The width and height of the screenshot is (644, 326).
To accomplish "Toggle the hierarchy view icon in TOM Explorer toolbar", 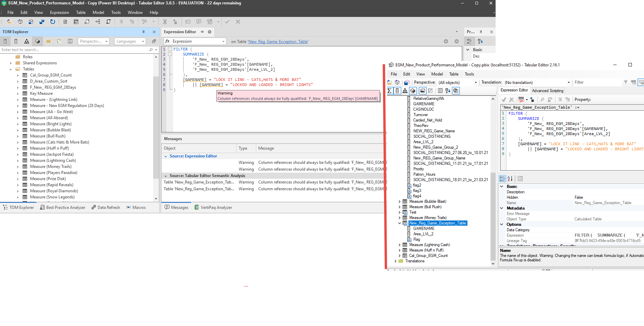I will [x=27, y=41].
